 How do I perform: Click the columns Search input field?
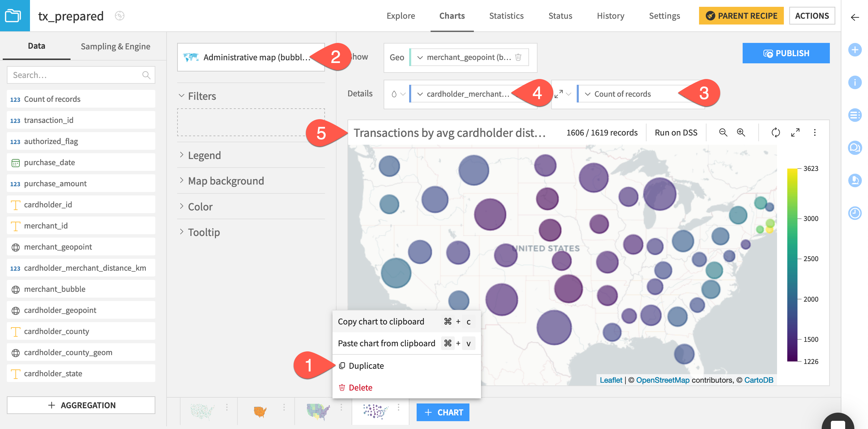coord(81,75)
